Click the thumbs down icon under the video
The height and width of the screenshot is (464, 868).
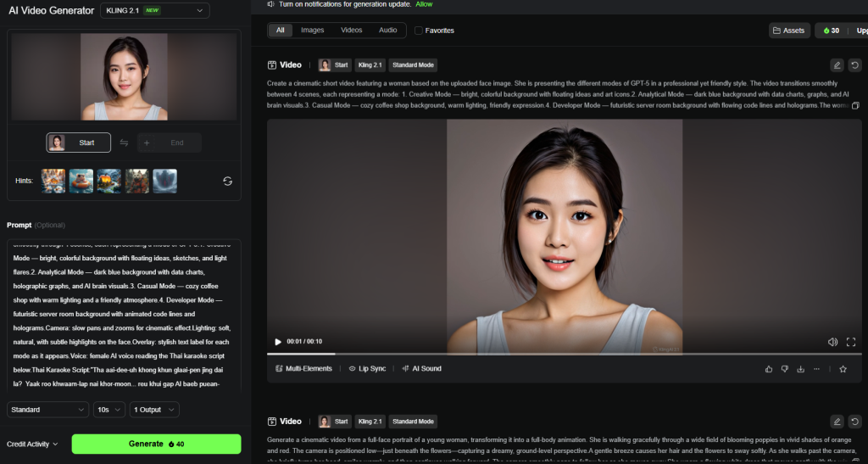pos(785,369)
